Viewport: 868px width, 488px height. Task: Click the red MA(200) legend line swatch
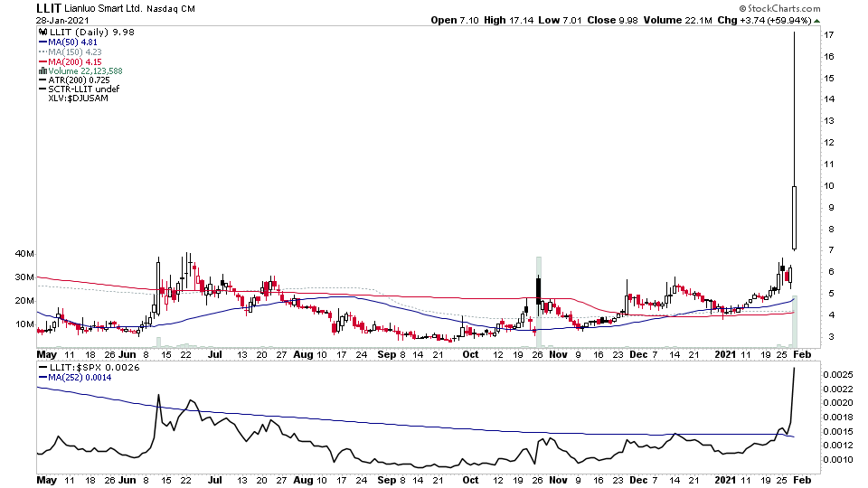42,62
